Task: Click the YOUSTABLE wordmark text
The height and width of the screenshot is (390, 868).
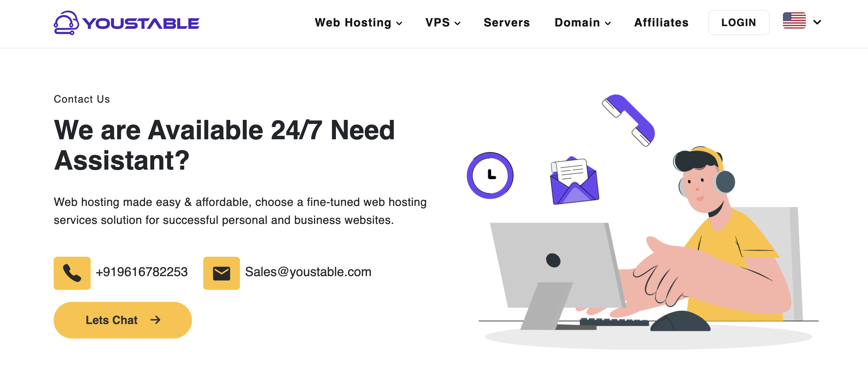Action: pos(141,24)
